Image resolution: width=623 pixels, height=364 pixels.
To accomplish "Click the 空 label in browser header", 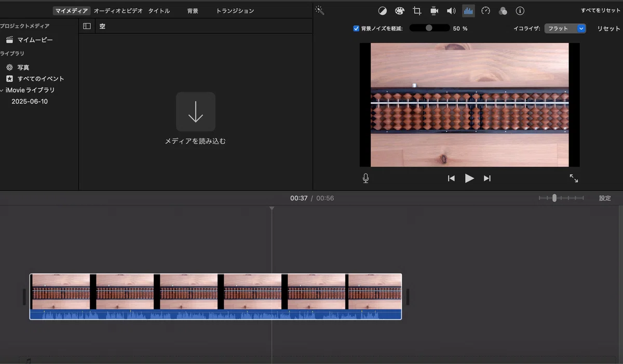I will (102, 26).
